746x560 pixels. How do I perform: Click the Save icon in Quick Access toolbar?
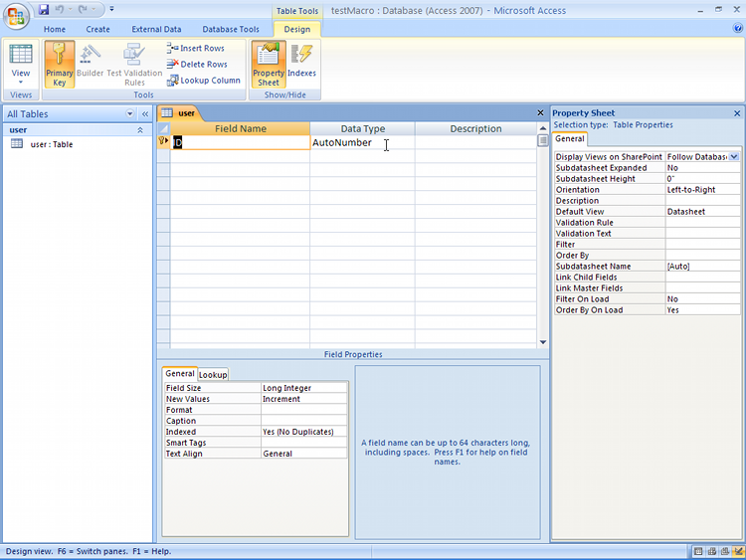[44, 9]
